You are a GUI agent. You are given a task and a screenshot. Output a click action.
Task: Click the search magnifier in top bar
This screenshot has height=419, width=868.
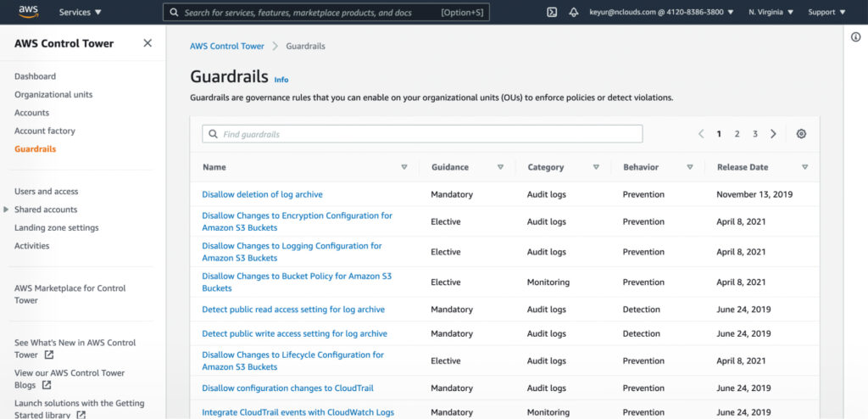coord(174,12)
